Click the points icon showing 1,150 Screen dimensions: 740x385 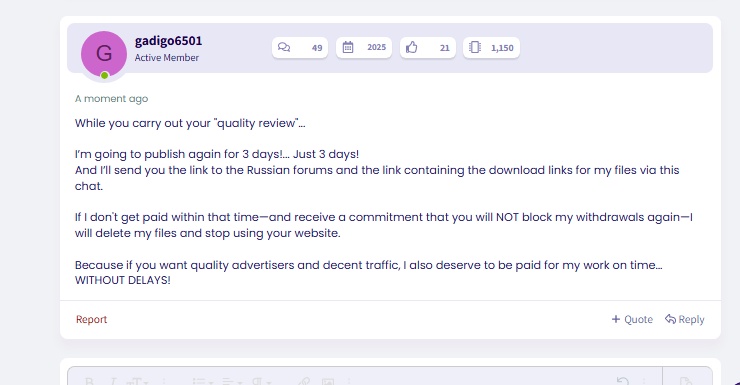pyautogui.click(x=475, y=47)
